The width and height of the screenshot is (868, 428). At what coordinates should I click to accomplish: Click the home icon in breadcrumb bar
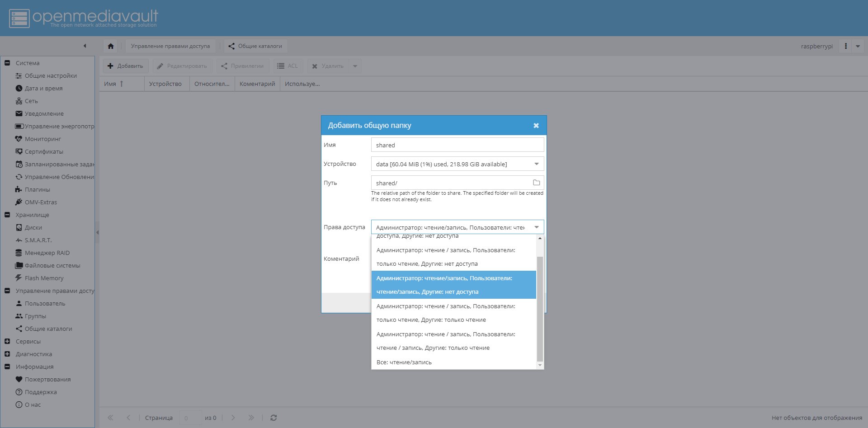click(111, 46)
